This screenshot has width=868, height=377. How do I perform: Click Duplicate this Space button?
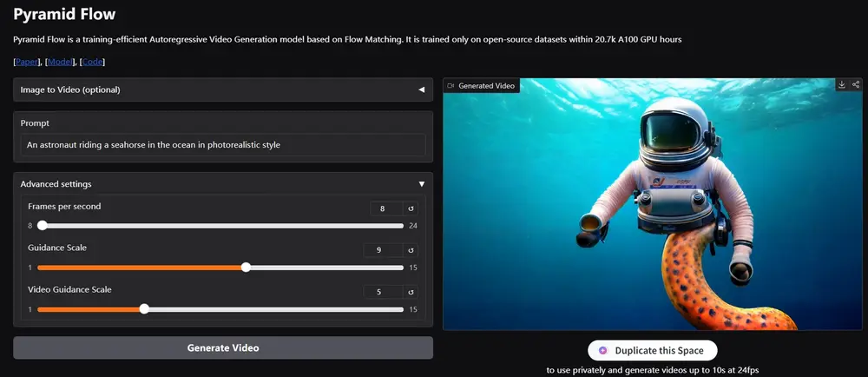click(x=653, y=350)
